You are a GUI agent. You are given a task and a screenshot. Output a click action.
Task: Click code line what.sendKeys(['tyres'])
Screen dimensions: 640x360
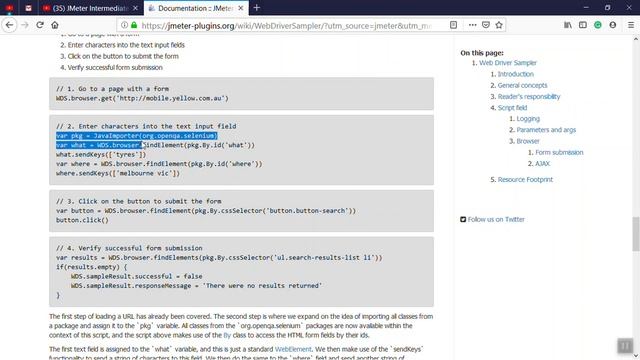click(101, 155)
